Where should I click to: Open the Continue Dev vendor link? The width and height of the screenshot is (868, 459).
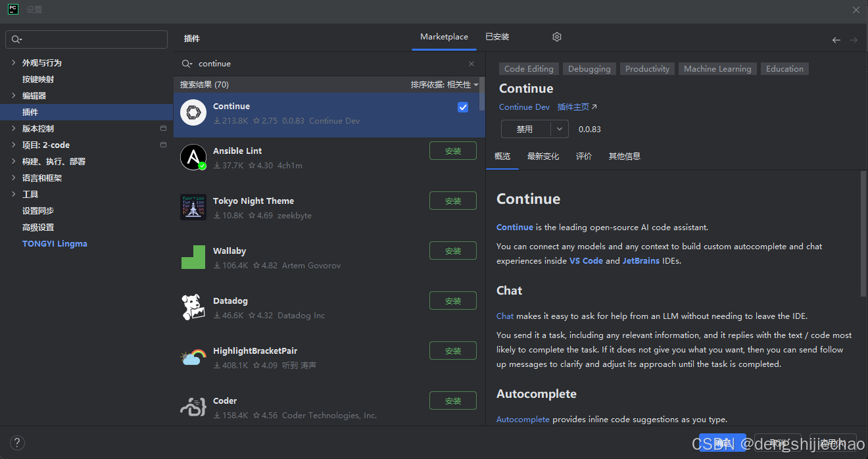524,107
